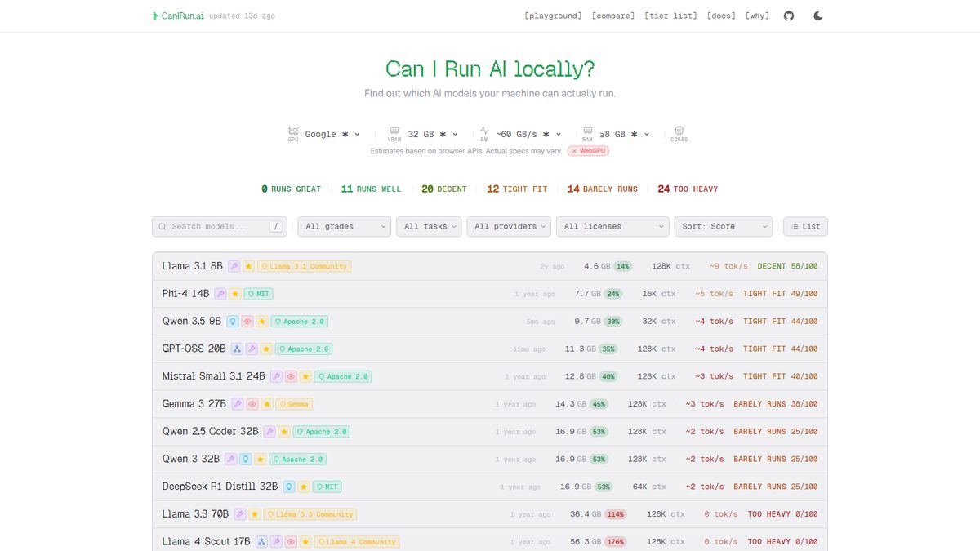Screen dimensions: 980x551
Task: Open the docs link
Action: [721, 16]
